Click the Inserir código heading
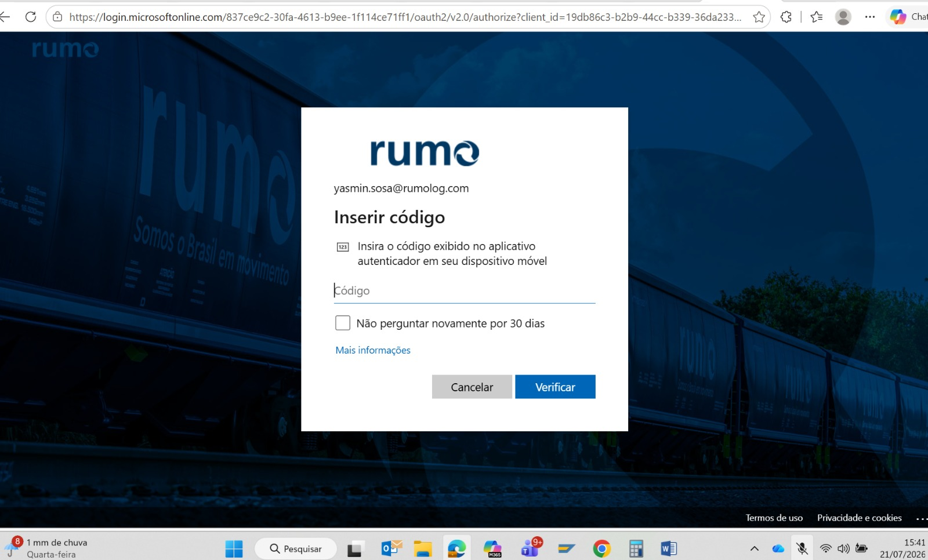The image size is (928, 560). (390, 217)
